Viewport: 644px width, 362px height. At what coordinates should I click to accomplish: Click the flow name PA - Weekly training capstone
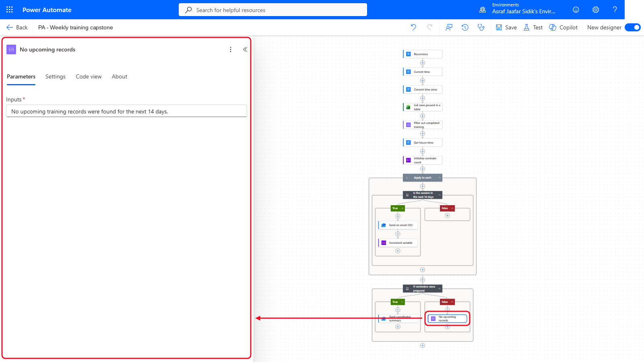click(x=76, y=27)
